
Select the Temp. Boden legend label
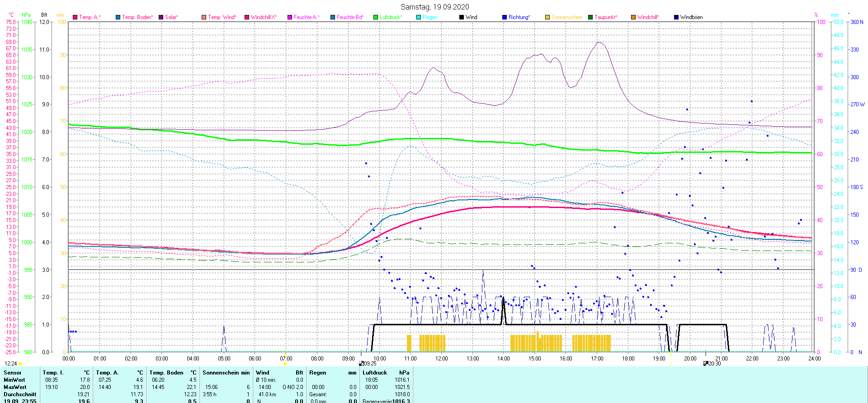click(x=137, y=17)
